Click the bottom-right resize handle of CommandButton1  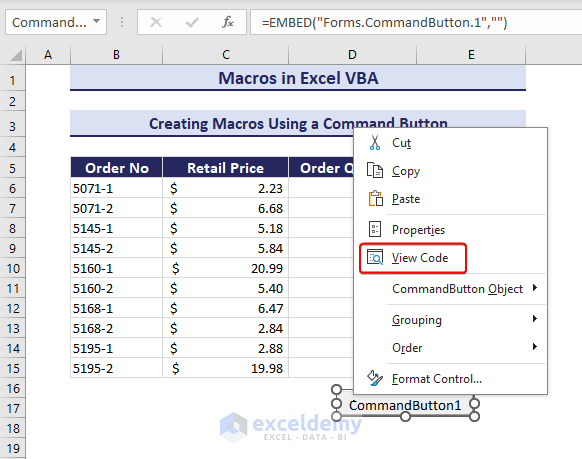tap(474, 417)
